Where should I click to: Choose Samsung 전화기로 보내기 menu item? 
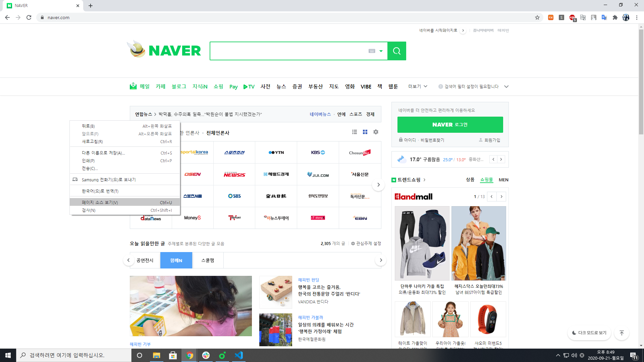pos(125,180)
